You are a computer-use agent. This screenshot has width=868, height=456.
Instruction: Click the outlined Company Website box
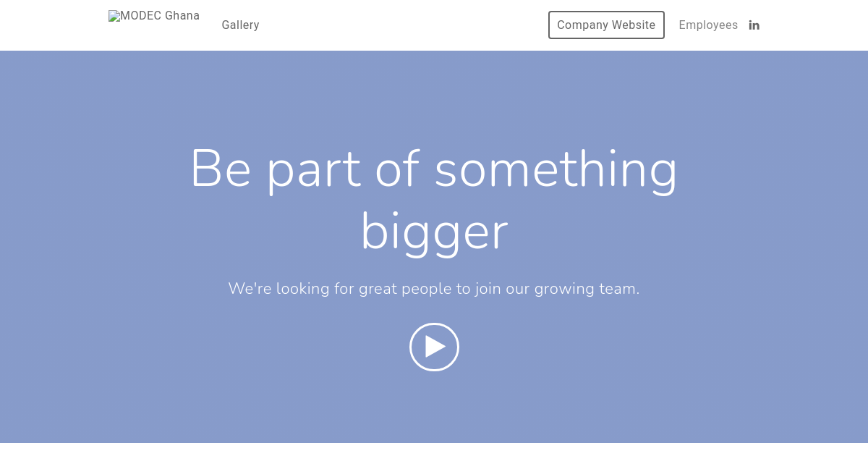tap(606, 25)
